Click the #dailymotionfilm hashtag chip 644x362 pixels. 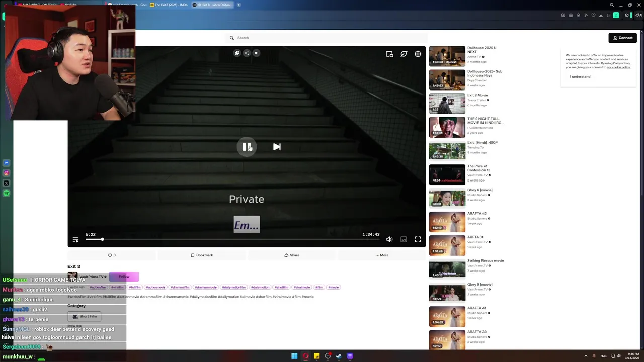234,287
